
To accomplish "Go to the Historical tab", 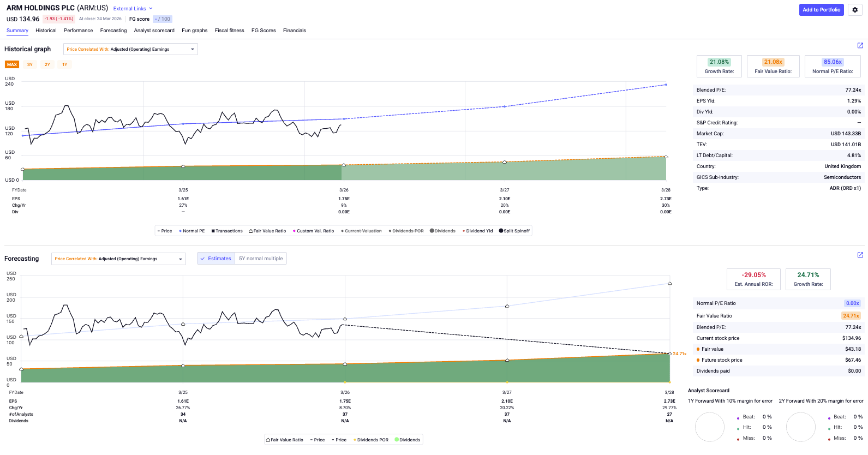I will pos(46,31).
